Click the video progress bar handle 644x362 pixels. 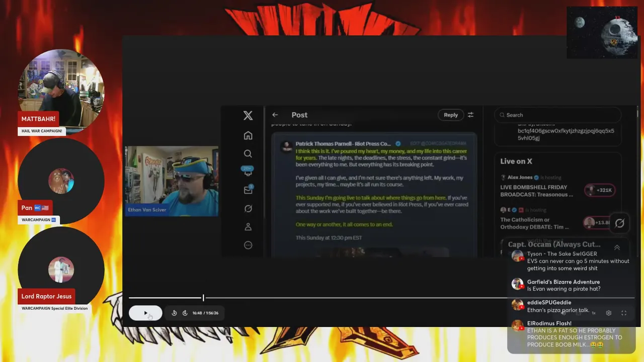[x=203, y=298]
